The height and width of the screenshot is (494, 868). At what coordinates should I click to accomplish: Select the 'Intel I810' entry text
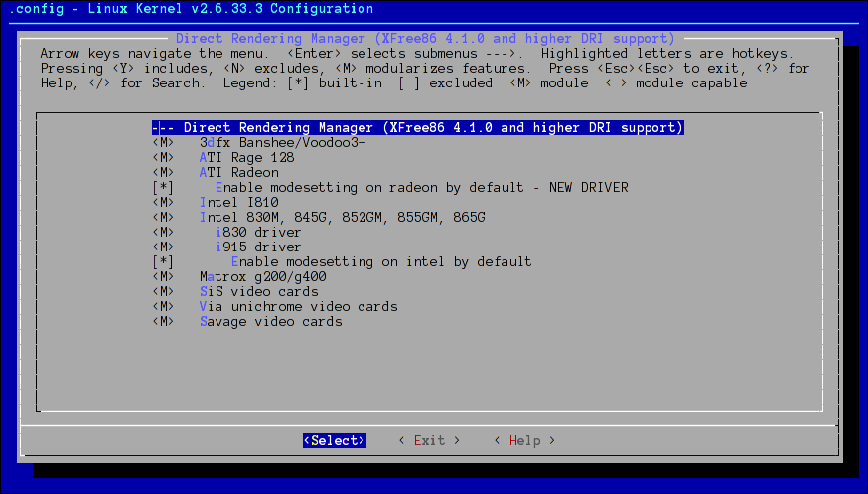(x=239, y=203)
